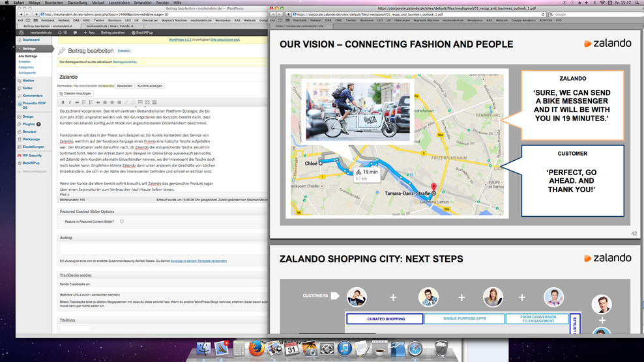Screen dimensions: 644x362
Task: Open BackWPup in the admin bar
Action: click(x=142, y=33)
